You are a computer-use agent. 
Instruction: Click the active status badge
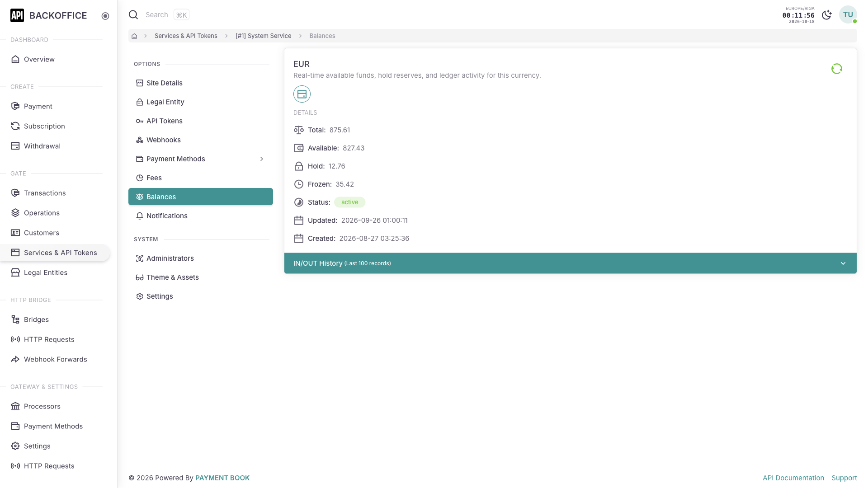pyautogui.click(x=349, y=202)
